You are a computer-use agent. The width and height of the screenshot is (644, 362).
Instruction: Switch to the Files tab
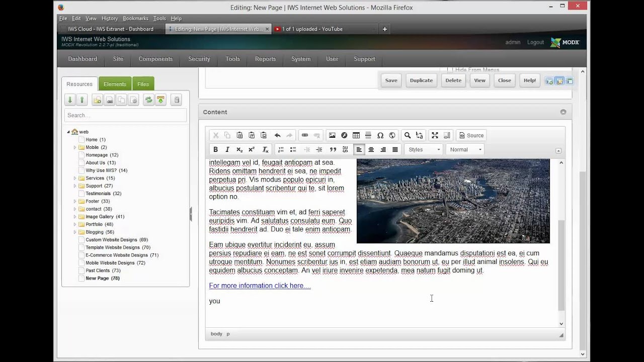click(x=143, y=84)
